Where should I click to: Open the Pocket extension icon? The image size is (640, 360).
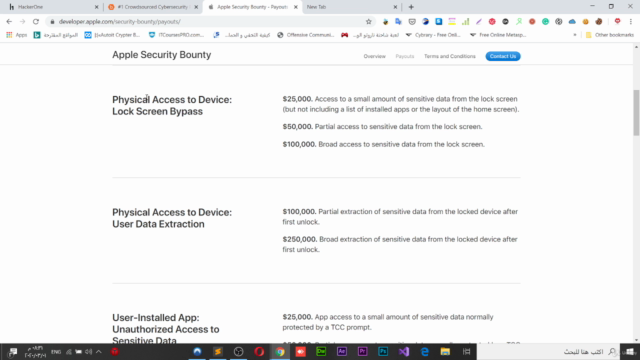click(x=412, y=22)
